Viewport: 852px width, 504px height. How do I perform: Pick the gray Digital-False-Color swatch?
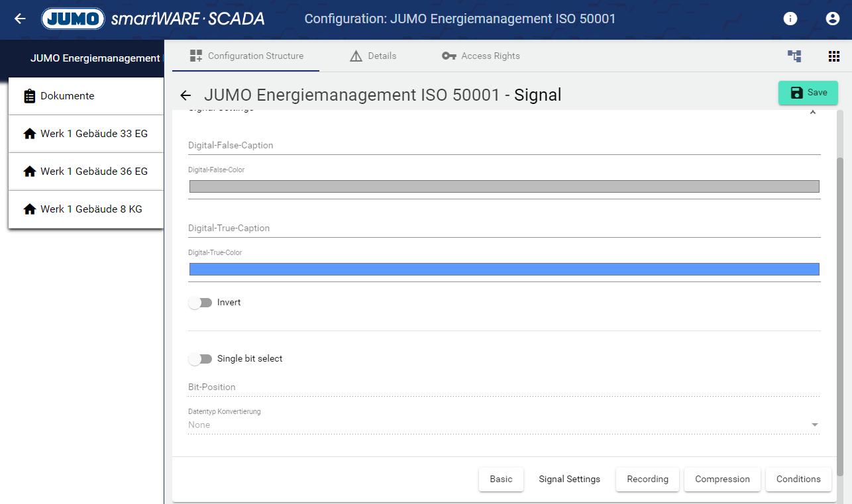[x=504, y=186]
